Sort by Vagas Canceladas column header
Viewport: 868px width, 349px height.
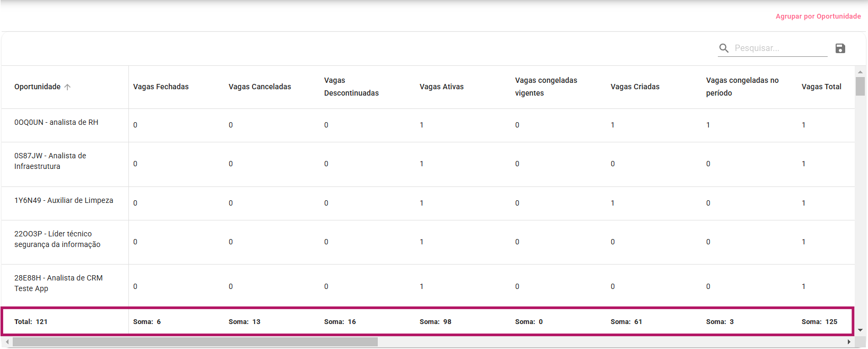click(259, 87)
